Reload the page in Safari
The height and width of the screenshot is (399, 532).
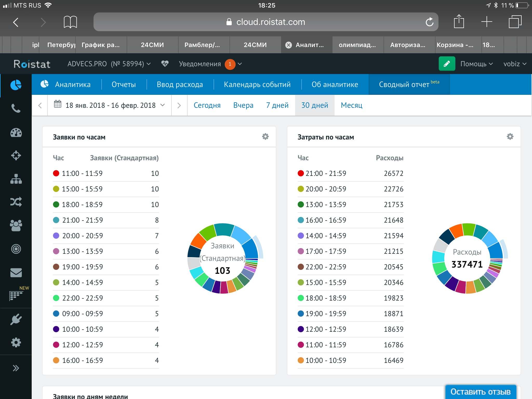429,22
